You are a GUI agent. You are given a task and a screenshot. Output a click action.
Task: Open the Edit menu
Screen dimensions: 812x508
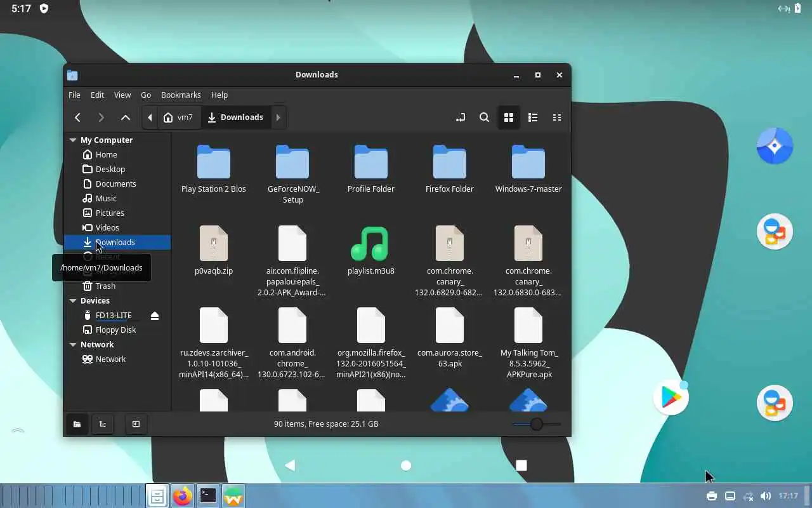[97, 95]
